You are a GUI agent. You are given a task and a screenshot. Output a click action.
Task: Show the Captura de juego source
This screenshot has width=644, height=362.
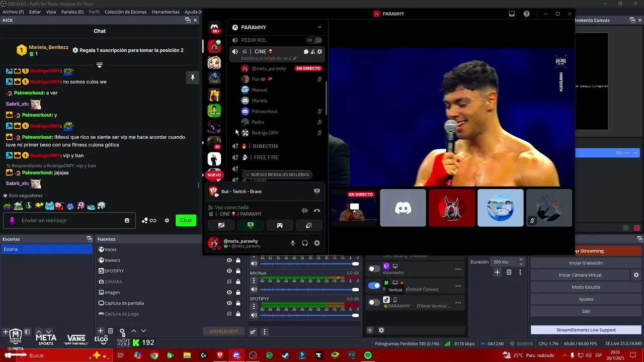pyautogui.click(x=229, y=314)
